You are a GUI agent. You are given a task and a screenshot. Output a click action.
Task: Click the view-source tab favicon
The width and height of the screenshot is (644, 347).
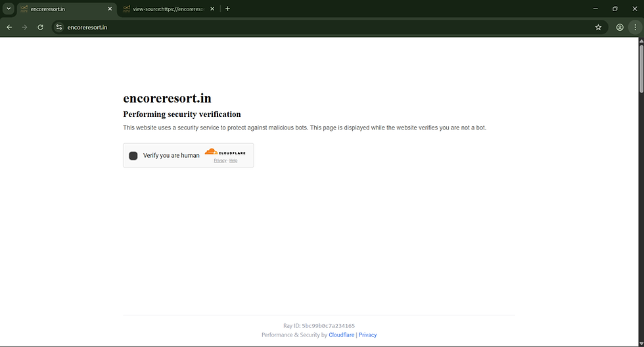126,9
